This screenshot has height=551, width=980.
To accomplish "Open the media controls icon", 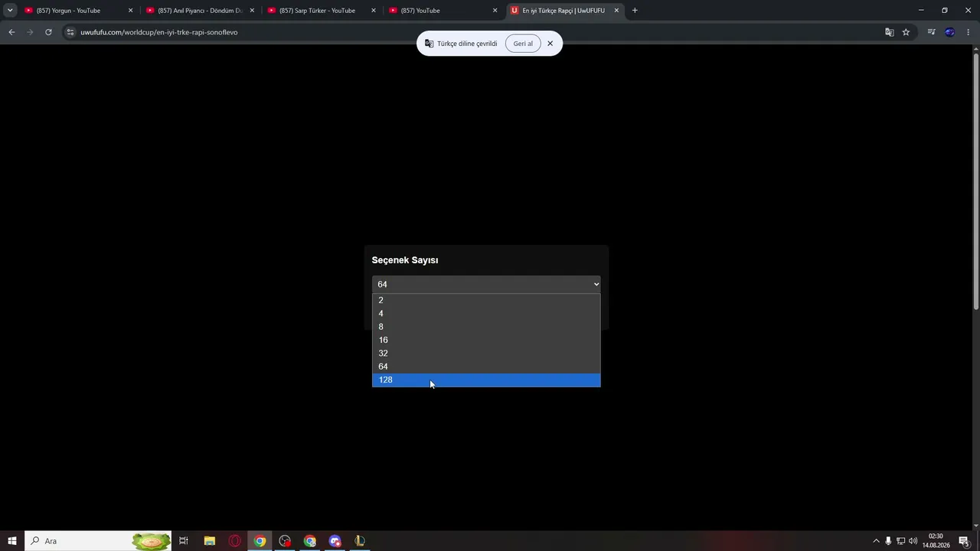I will 931,32.
